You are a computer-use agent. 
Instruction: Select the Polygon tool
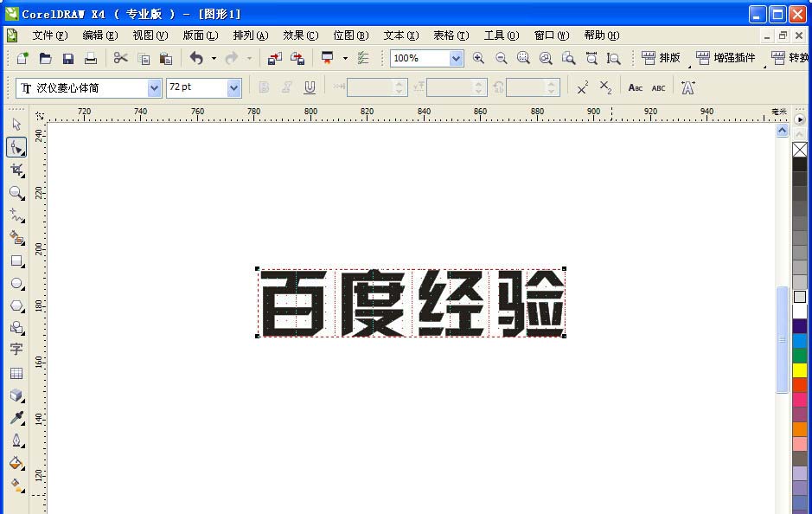(x=16, y=305)
